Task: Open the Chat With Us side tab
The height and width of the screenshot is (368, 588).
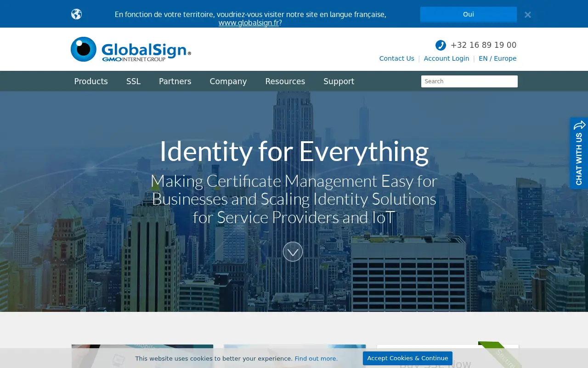Action: click(x=579, y=153)
